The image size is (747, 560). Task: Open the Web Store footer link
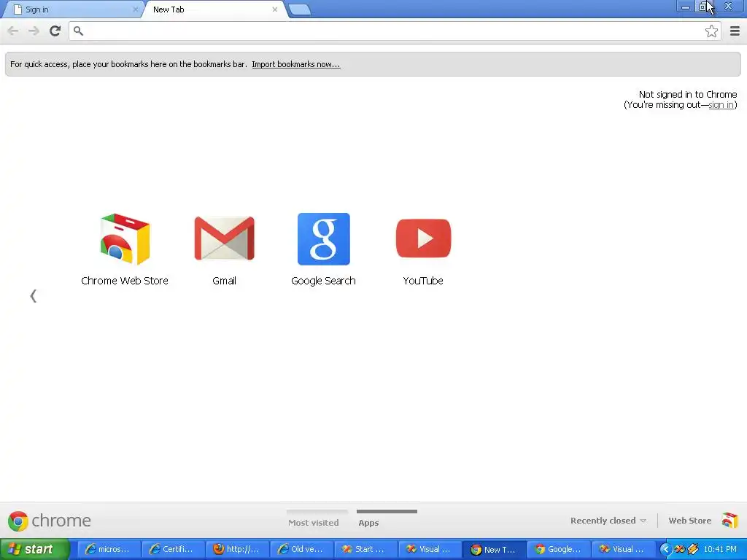[x=689, y=521]
